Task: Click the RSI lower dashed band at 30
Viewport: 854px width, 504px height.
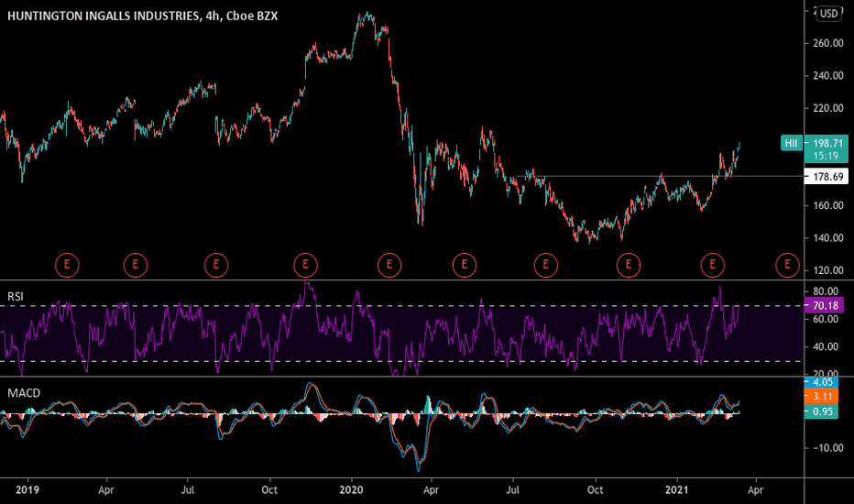Action: [x=401, y=361]
